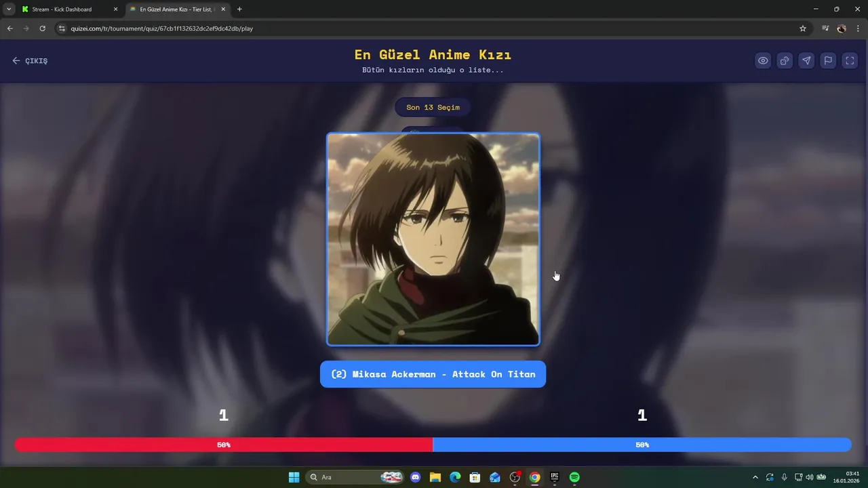Click the browser back arrow
The width and height of the screenshot is (868, 488).
tap(9, 28)
